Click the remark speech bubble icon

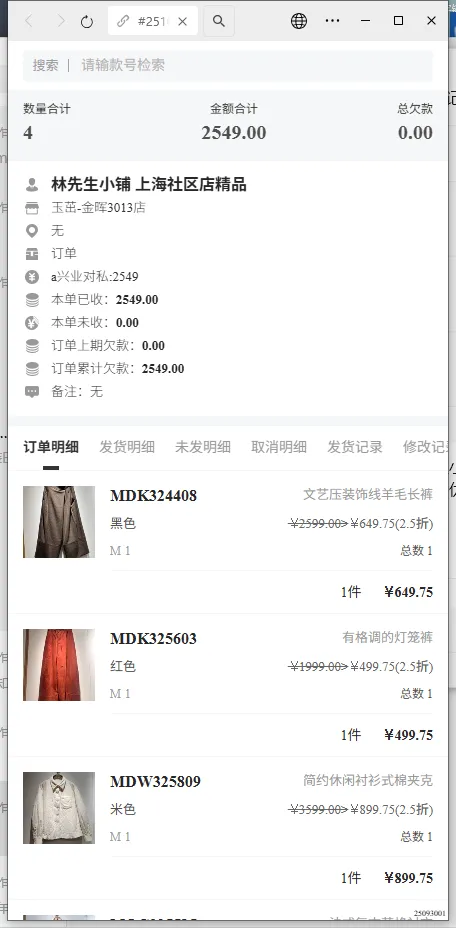click(32, 392)
